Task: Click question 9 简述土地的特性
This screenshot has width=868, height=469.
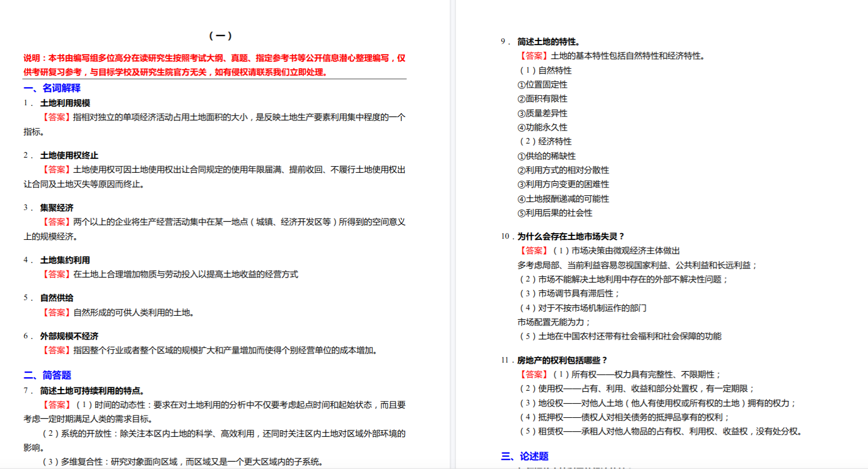Action: pos(548,42)
